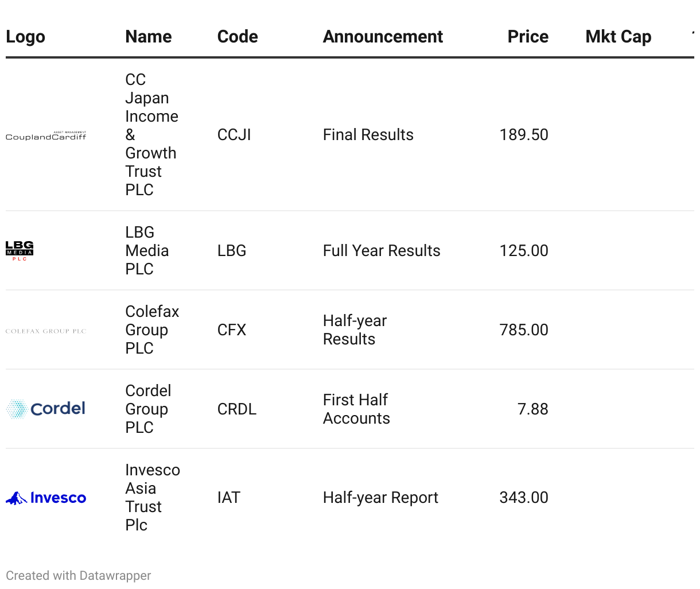Click the CFX ticker code
700x589 pixels.
click(x=232, y=330)
